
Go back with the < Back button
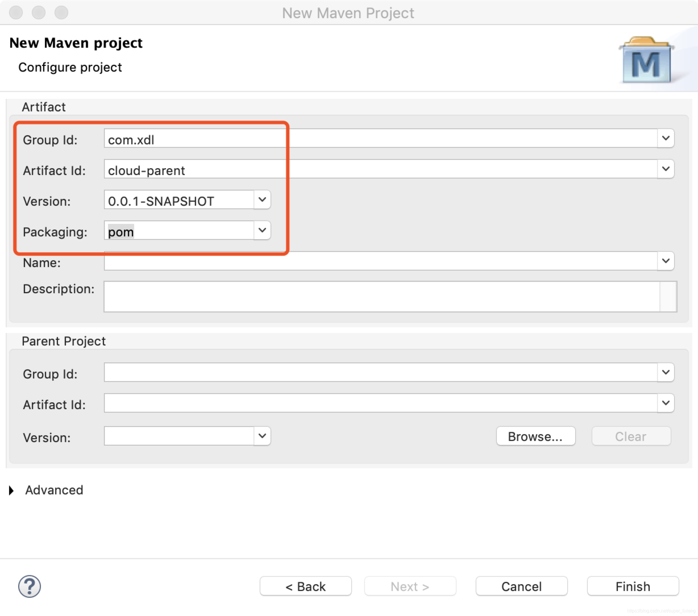305,586
